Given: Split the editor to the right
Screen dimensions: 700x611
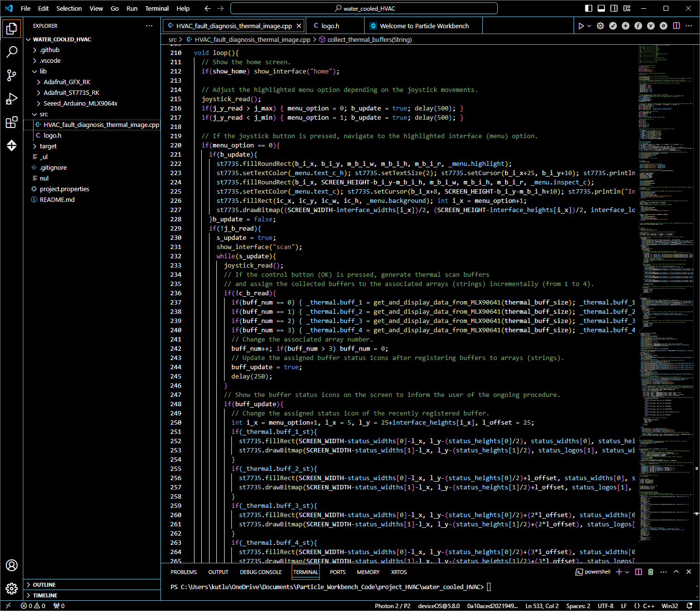Looking at the screenshot, I should (x=676, y=26).
